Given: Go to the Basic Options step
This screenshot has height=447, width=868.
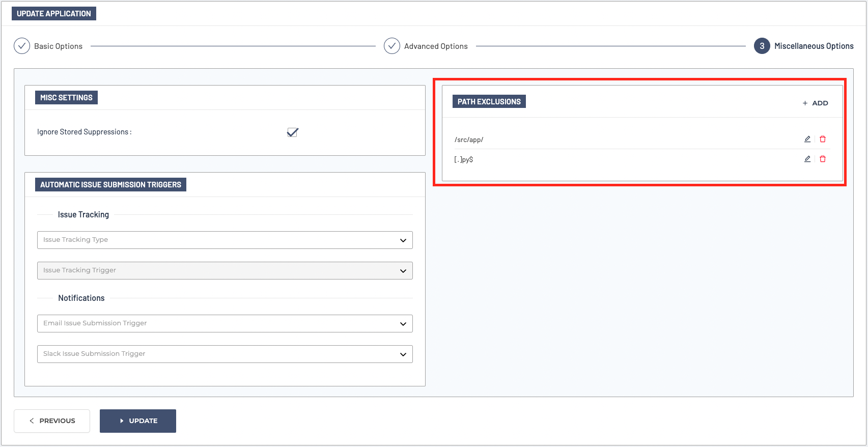Looking at the screenshot, I should point(58,46).
